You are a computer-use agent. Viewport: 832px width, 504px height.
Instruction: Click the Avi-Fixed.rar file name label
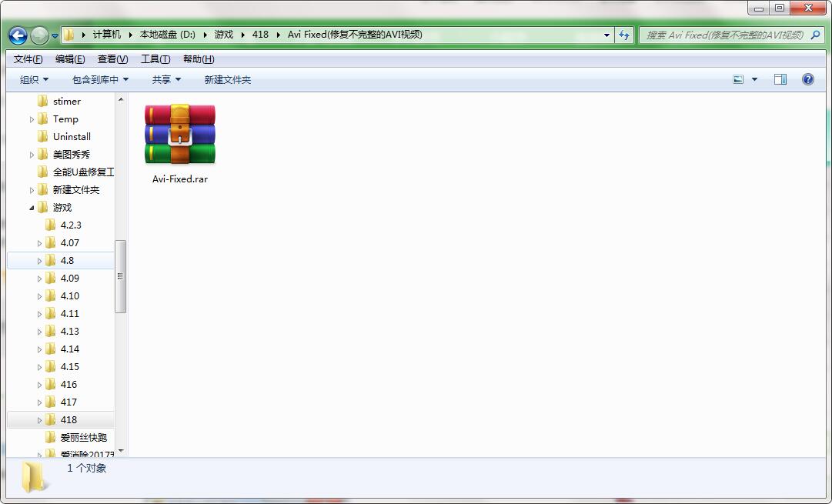[180, 179]
